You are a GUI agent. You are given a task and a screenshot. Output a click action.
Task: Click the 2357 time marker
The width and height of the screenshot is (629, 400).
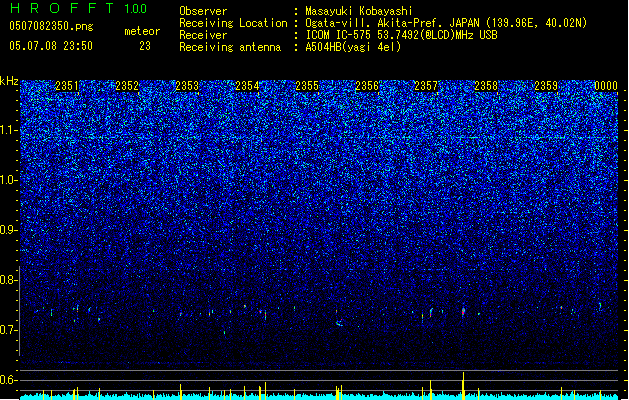click(x=426, y=86)
